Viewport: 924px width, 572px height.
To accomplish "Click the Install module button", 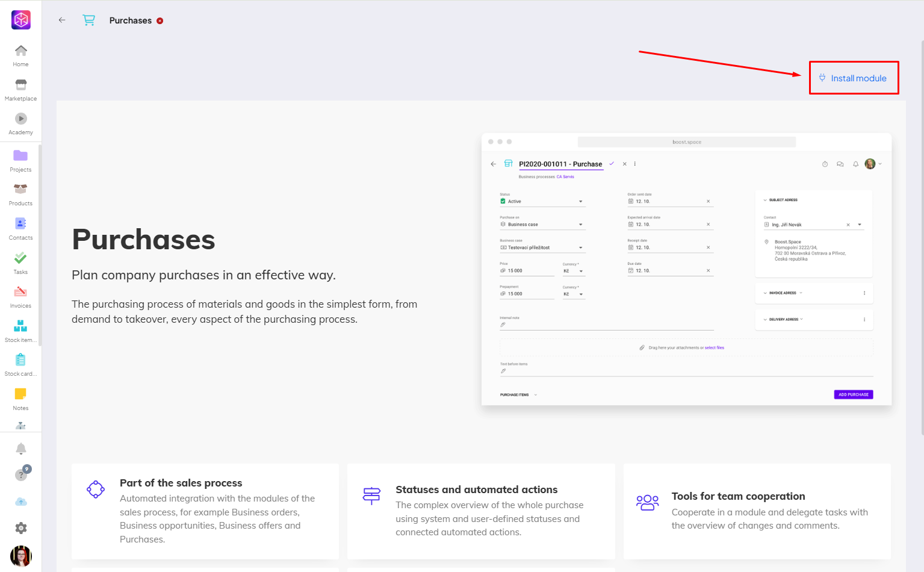I will click(853, 78).
